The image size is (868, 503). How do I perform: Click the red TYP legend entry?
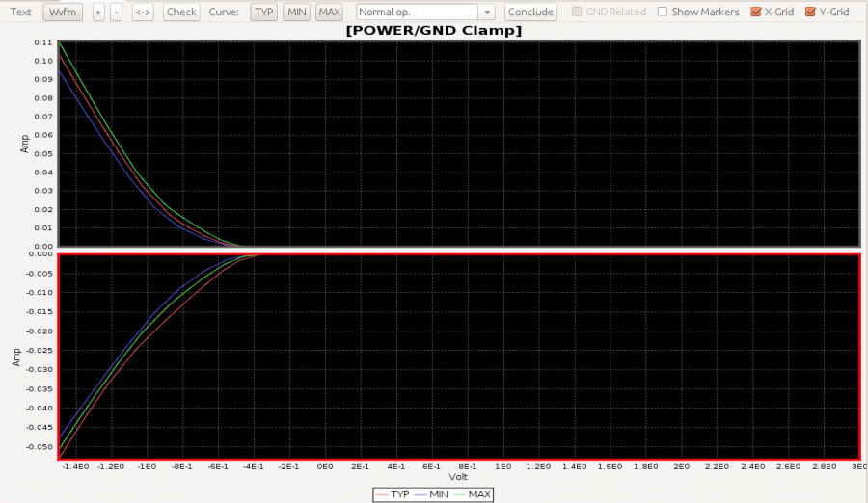pos(392,493)
